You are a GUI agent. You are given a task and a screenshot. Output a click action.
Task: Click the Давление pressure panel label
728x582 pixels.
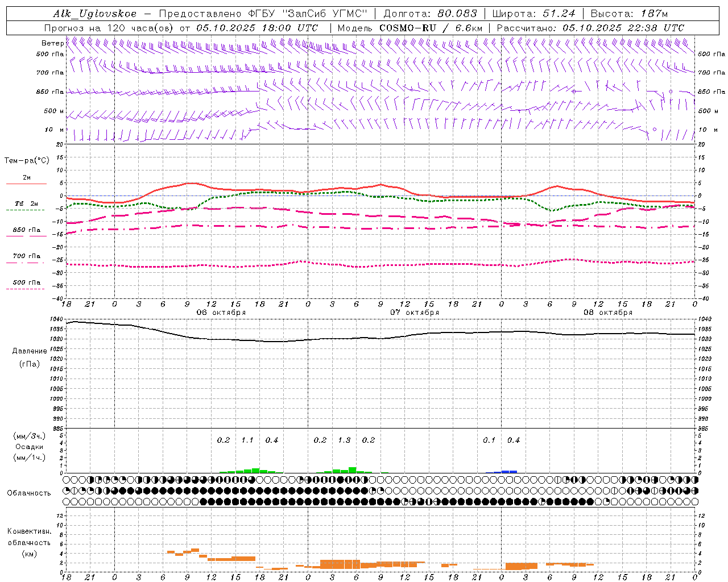click(30, 351)
